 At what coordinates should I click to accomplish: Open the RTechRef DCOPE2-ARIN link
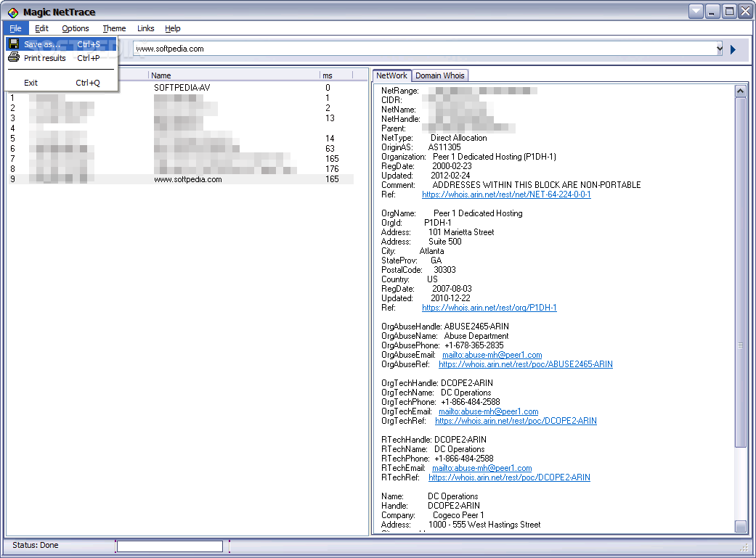point(509,477)
